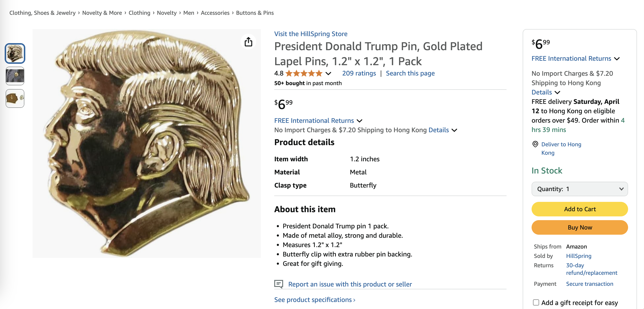Image resolution: width=644 pixels, height=309 pixels.
Task: Click the share icon on product image
Action: (248, 42)
